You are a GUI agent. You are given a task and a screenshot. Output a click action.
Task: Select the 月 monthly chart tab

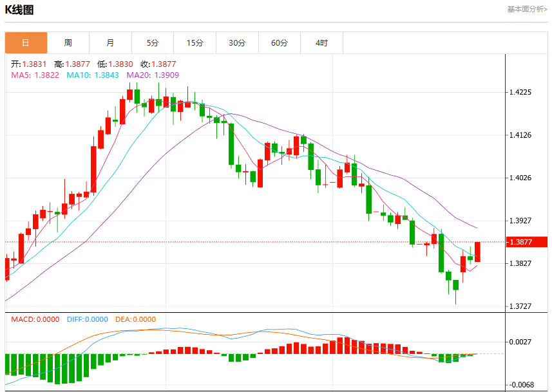point(111,43)
